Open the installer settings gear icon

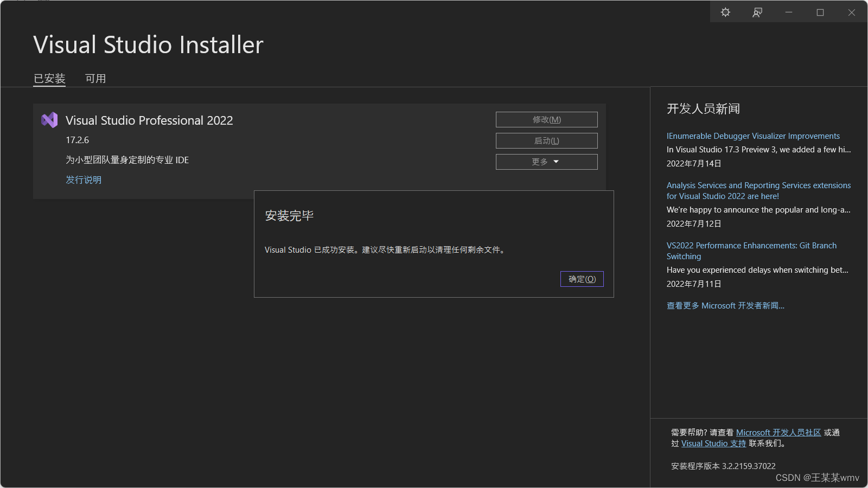coord(725,12)
